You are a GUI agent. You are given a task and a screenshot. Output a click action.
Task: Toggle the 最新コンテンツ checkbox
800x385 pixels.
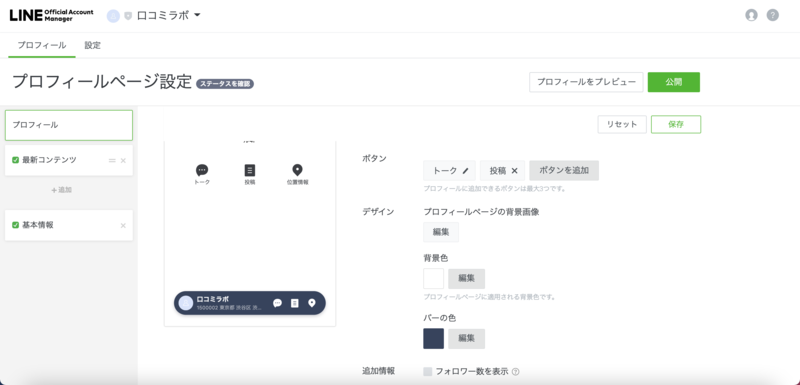pos(15,160)
